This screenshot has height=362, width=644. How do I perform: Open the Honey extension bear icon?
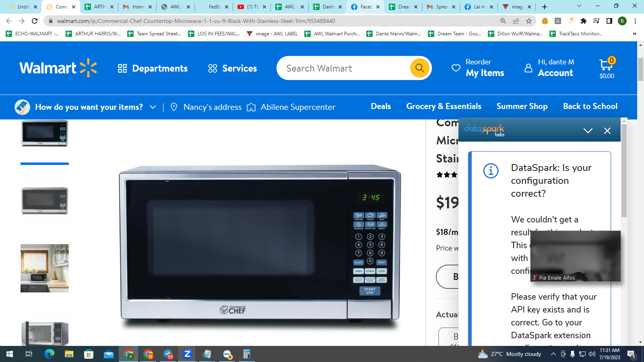[x=545, y=21]
